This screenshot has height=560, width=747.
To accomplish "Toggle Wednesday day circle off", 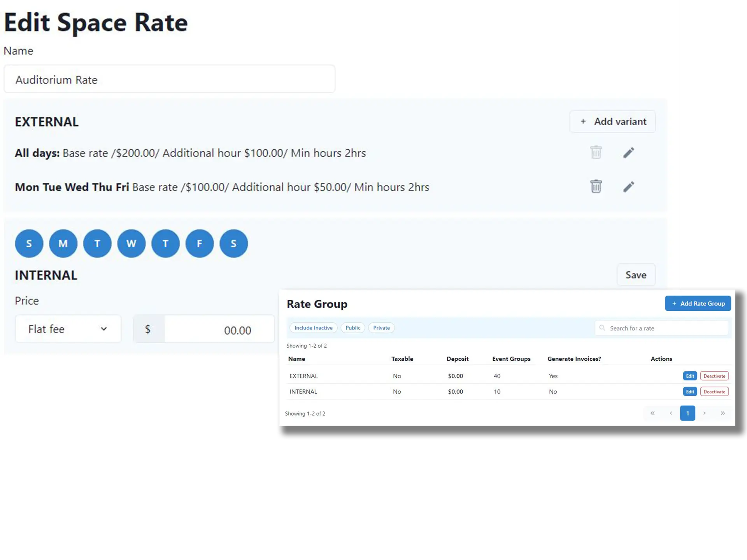I will tap(131, 243).
